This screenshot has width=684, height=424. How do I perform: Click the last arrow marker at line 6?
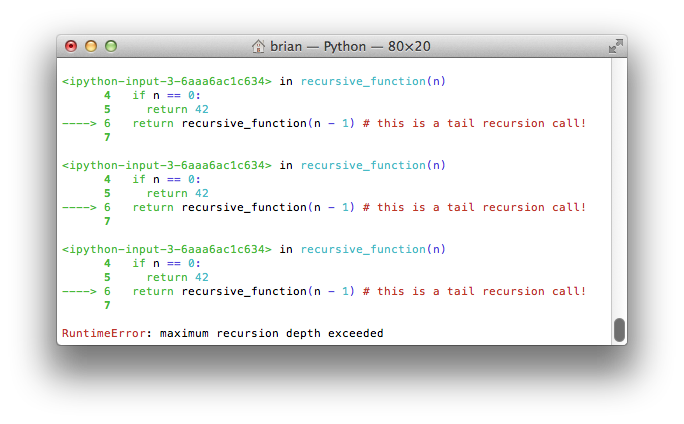[79, 291]
